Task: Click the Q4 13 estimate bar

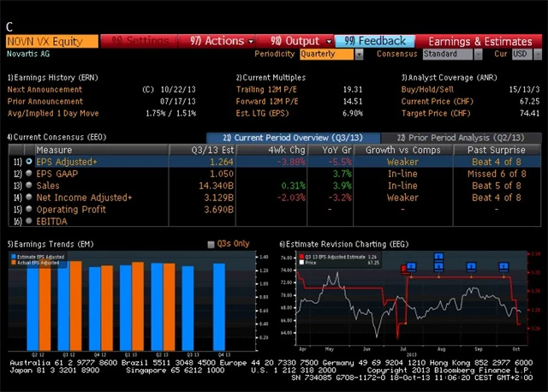Action: [219, 306]
